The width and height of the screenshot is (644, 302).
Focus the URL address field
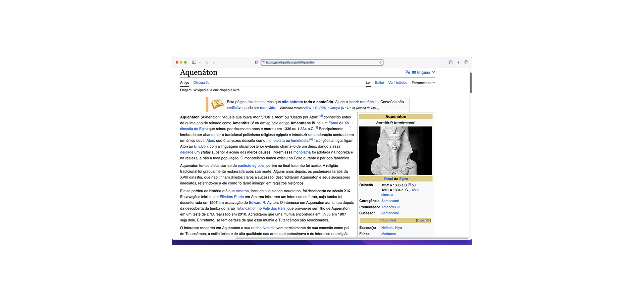coord(322,62)
